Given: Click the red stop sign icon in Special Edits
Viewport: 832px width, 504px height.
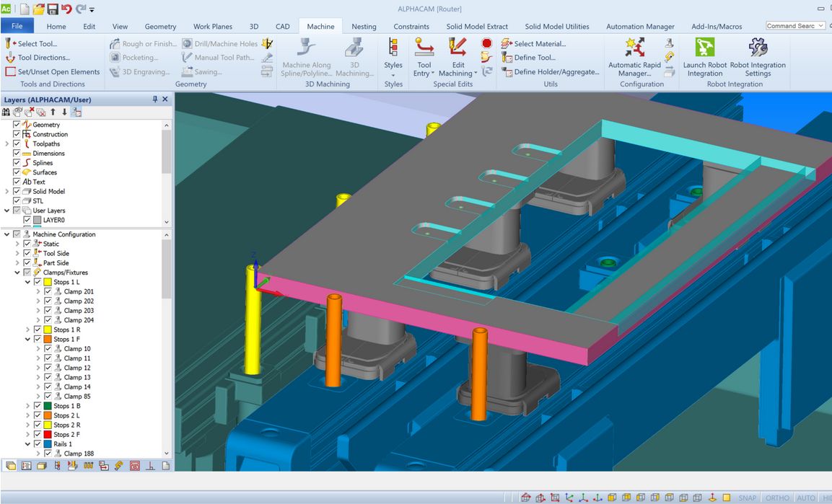Looking at the screenshot, I should click(486, 44).
